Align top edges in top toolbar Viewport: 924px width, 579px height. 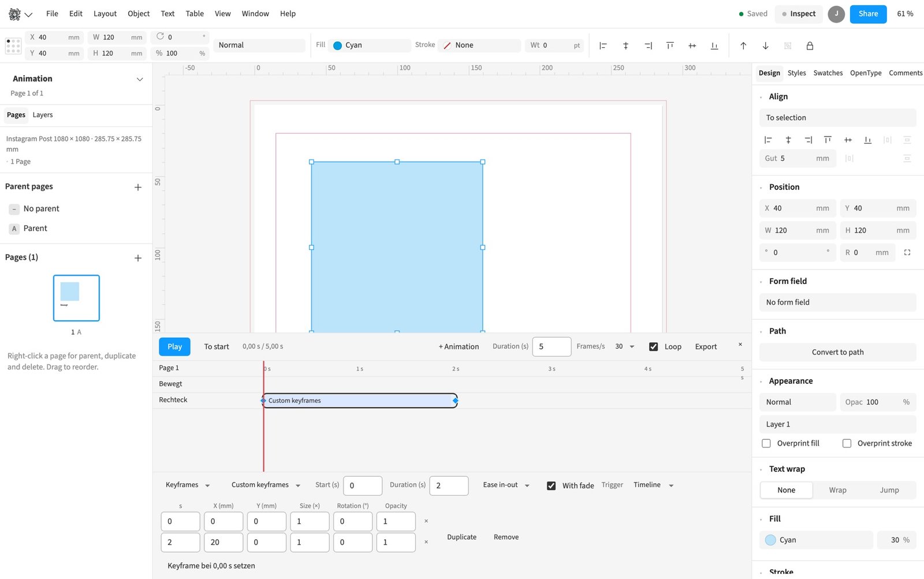(670, 46)
